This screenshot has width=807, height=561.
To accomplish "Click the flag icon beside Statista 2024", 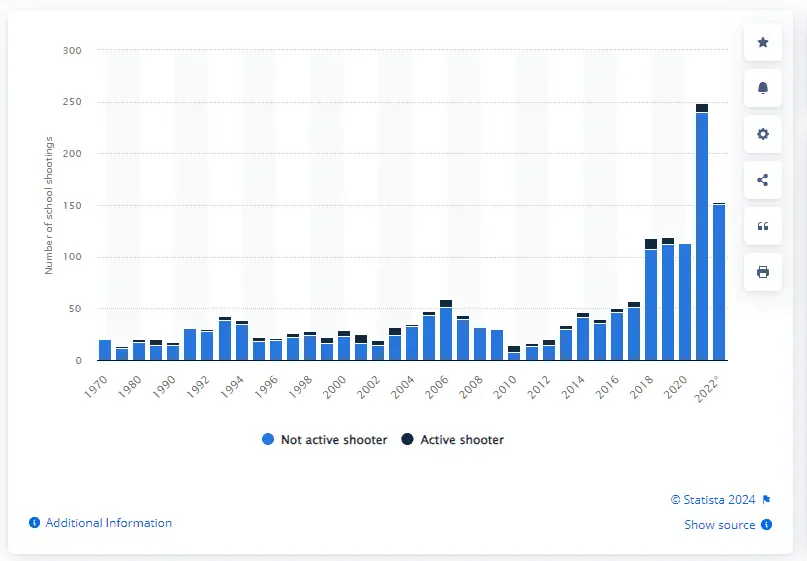I will (766, 500).
